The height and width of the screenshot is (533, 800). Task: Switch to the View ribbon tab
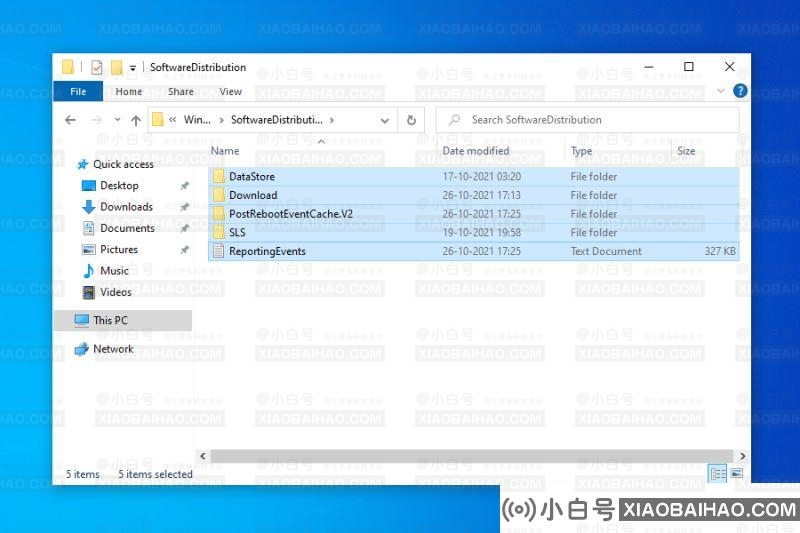(230, 91)
